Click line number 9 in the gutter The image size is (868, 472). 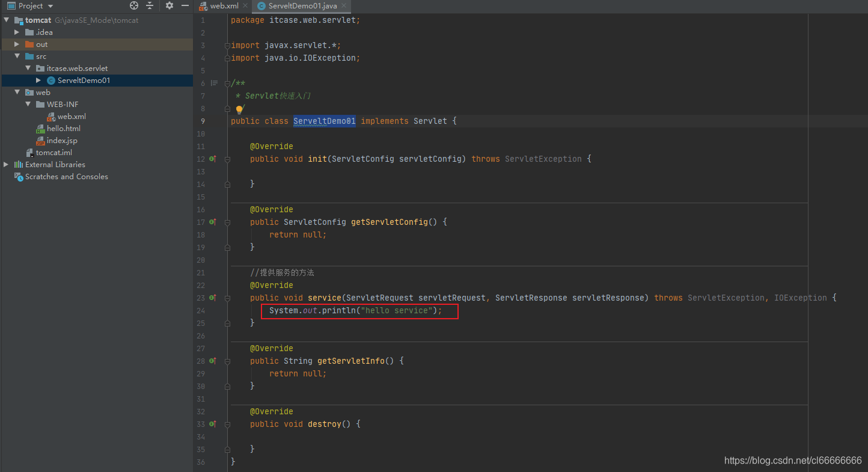[203, 121]
